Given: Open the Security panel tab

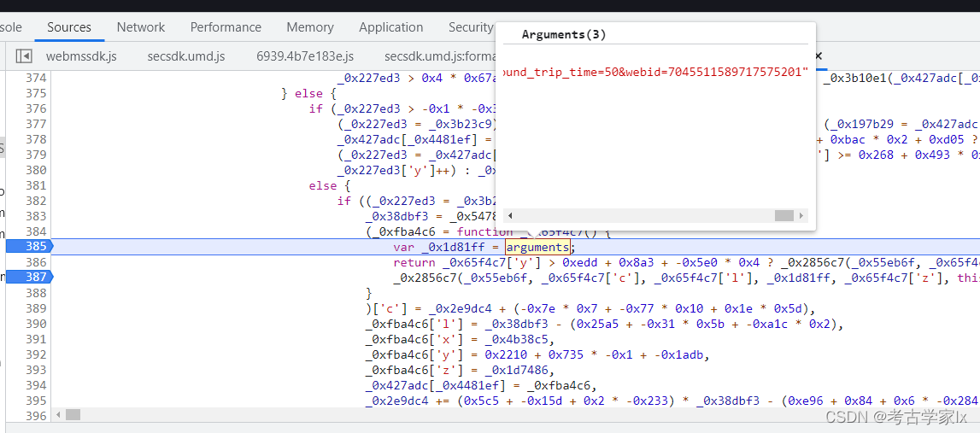Looking at the screenshot, I should 472,26.
